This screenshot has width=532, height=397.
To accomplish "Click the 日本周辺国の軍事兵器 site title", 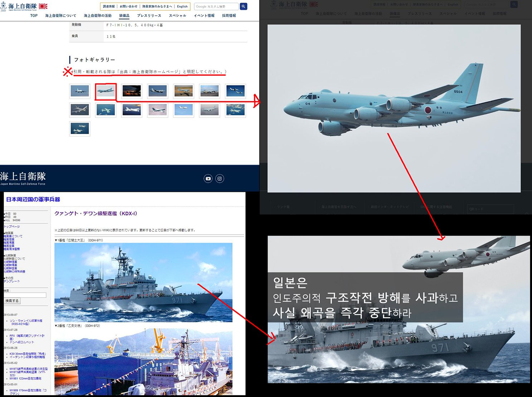I will pos(33,199).
